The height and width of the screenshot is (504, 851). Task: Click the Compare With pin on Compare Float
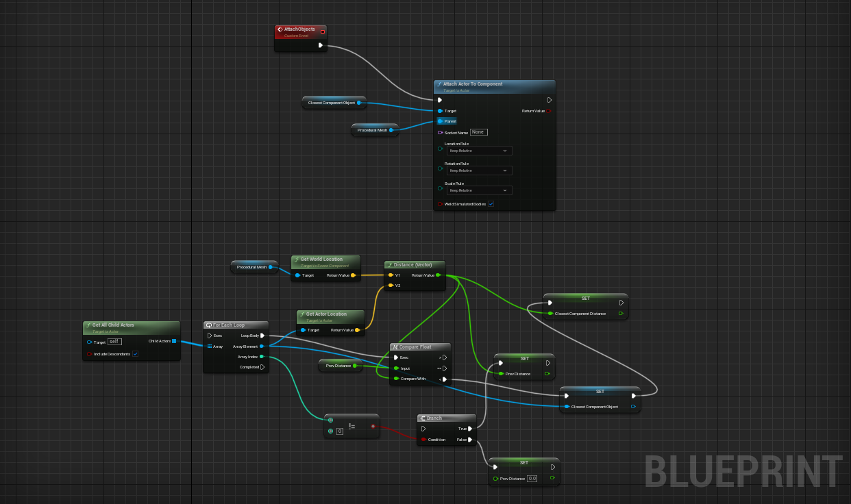pyautogui.click(x=396, y=379)
